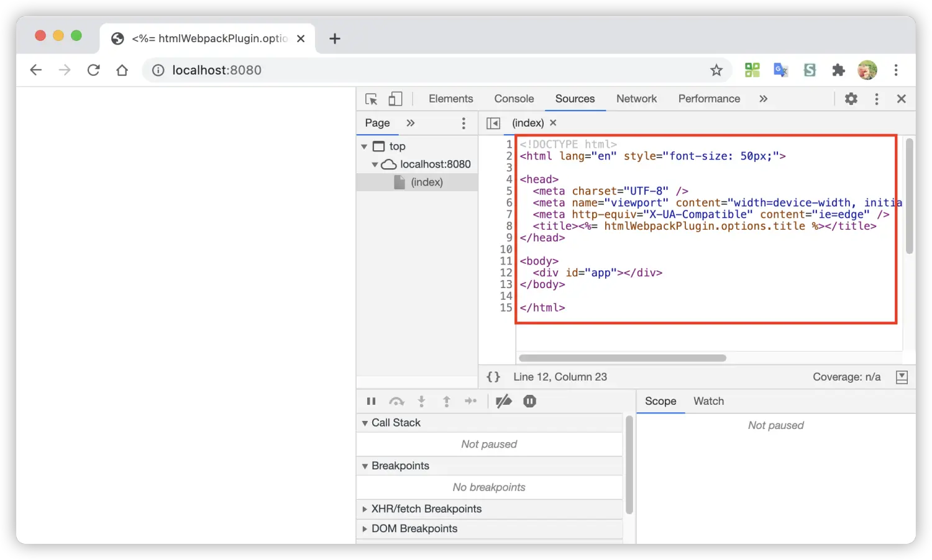Switch to the Watch tab
This screenshot has width=932, height=560.
point(708,401)
